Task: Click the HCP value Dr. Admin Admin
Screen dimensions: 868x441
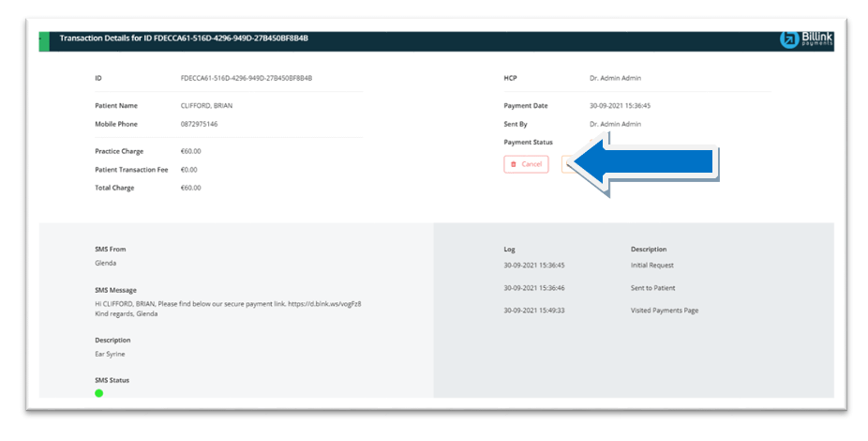Action: pos(615,78)
